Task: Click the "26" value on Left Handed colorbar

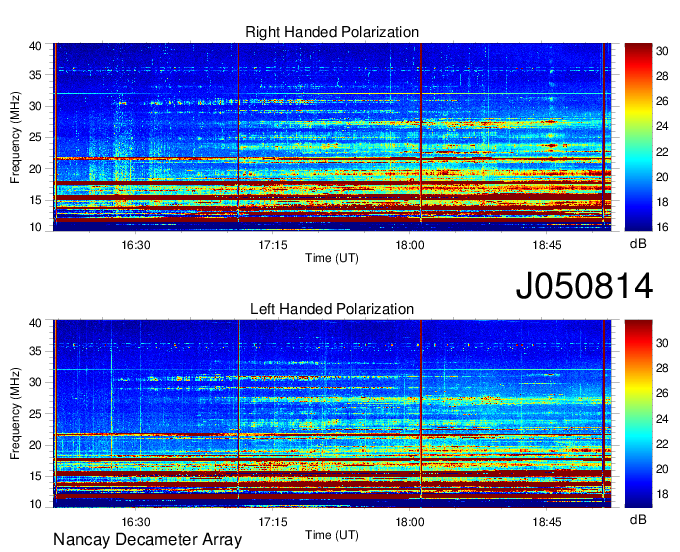Action: pos(662,393)
